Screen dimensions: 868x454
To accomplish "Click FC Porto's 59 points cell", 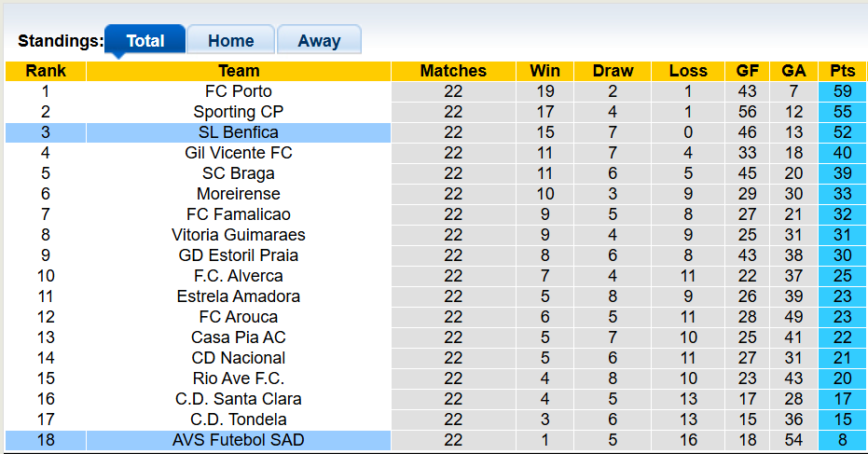I will (842, 91).
